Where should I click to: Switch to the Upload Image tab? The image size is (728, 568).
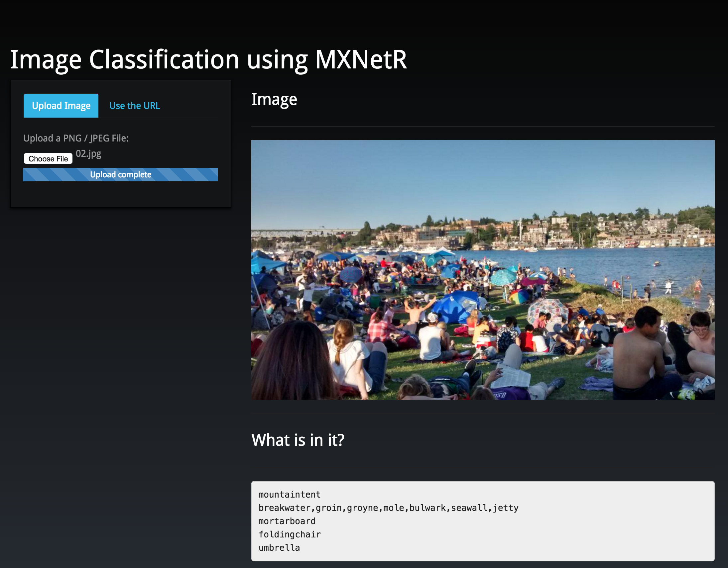tap(61, 106)
